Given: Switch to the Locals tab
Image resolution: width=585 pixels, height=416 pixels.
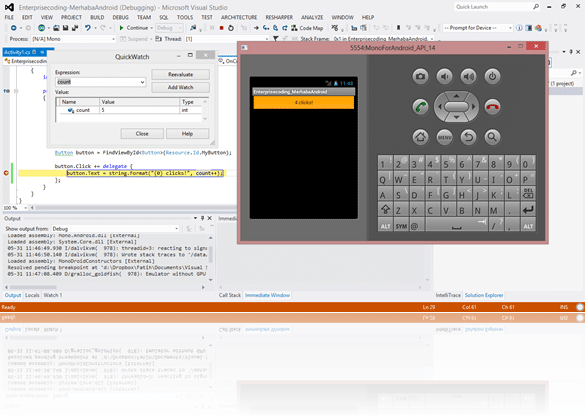Looking at the screenshot, I should coord(32,295).
